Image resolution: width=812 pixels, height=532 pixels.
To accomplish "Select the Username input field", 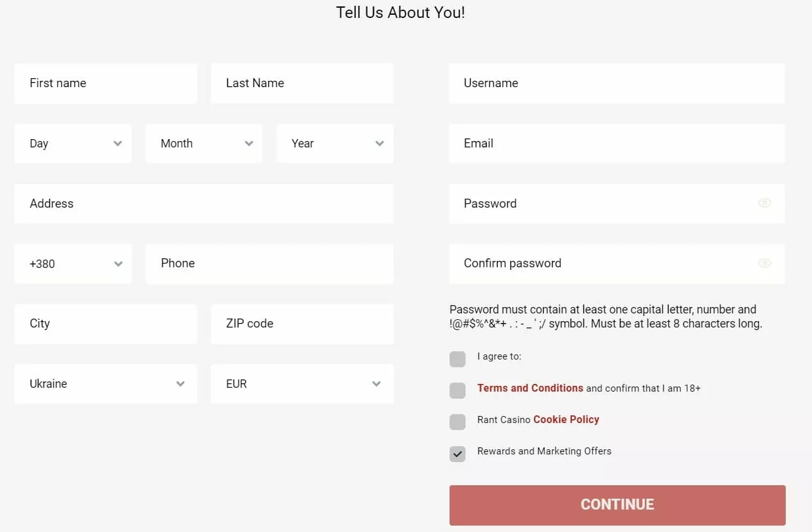I will [617, 83].
